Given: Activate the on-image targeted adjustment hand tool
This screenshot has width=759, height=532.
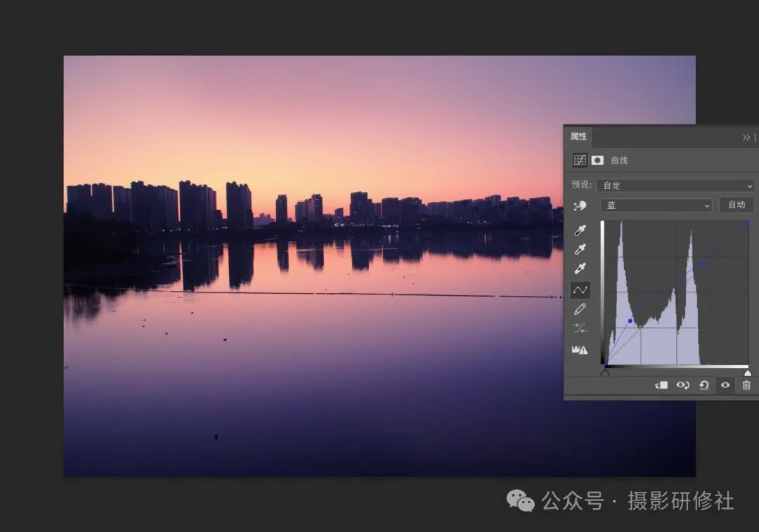Looking at the screenshot, I should (x=580, y=206).
